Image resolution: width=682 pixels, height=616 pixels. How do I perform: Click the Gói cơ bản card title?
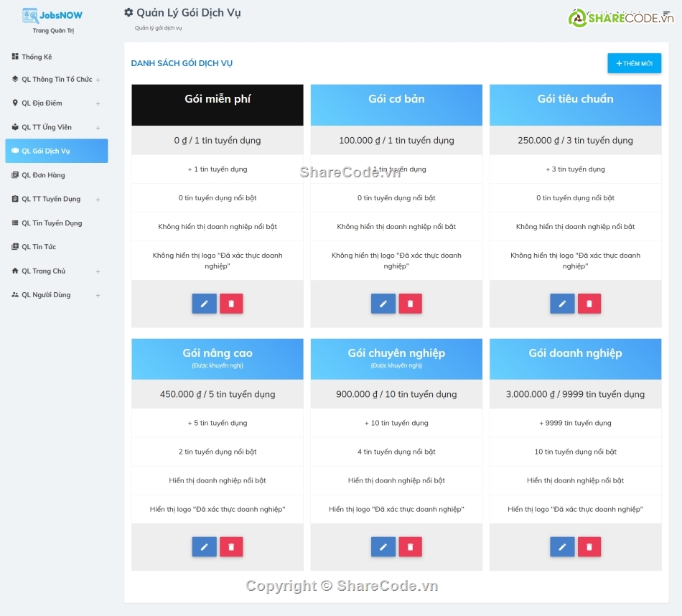click(x=396, y=99)
